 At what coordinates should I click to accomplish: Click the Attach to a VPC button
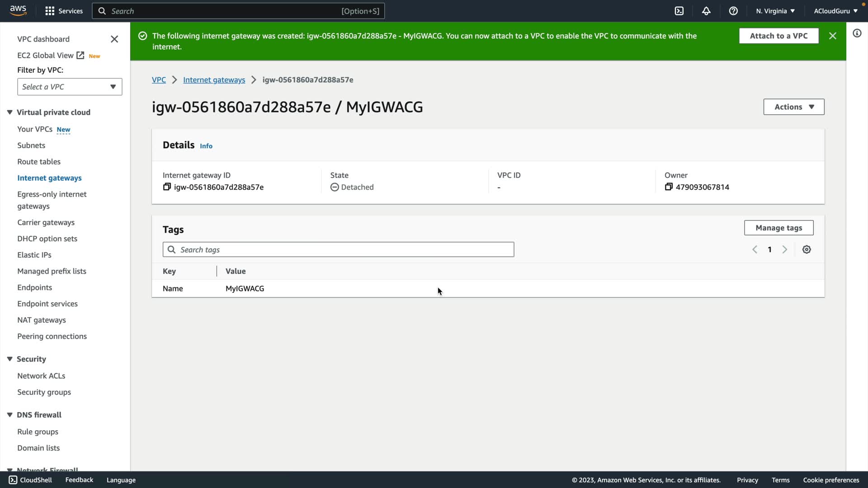pyautogui.click(x=778, y=36)
